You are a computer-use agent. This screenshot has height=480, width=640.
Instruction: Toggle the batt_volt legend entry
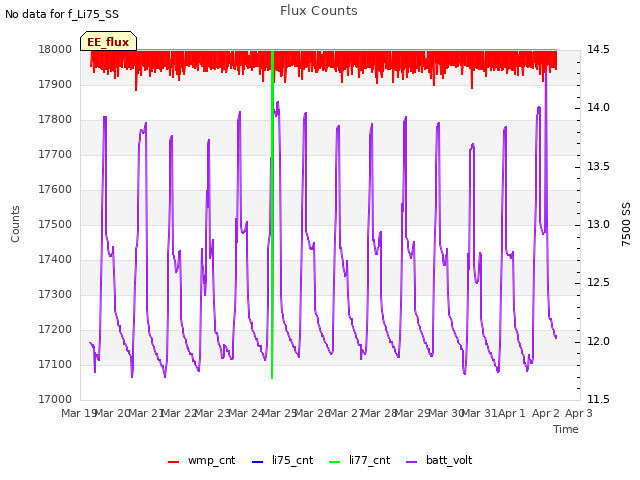[x=439, y=461]
